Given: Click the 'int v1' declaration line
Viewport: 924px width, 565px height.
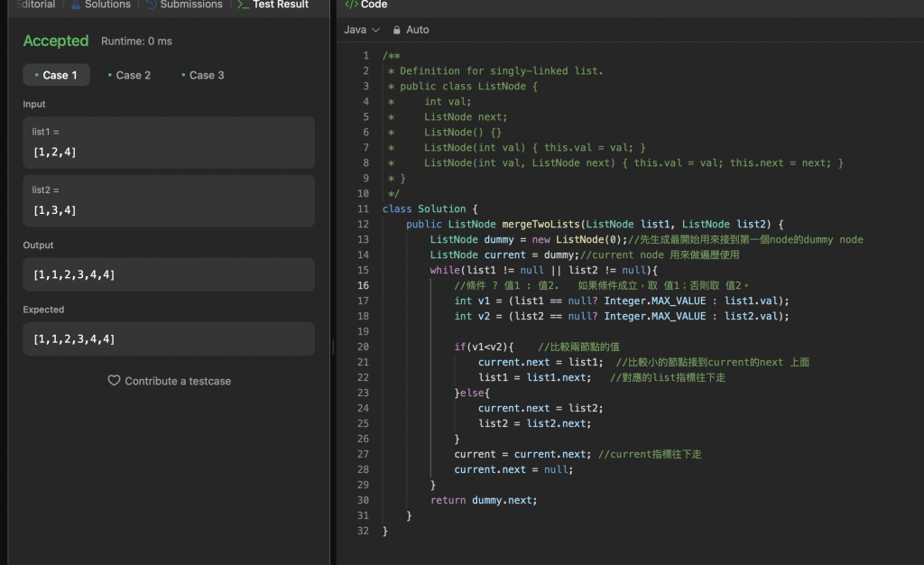Looking at the screenshot, I should tap(621, 301).
